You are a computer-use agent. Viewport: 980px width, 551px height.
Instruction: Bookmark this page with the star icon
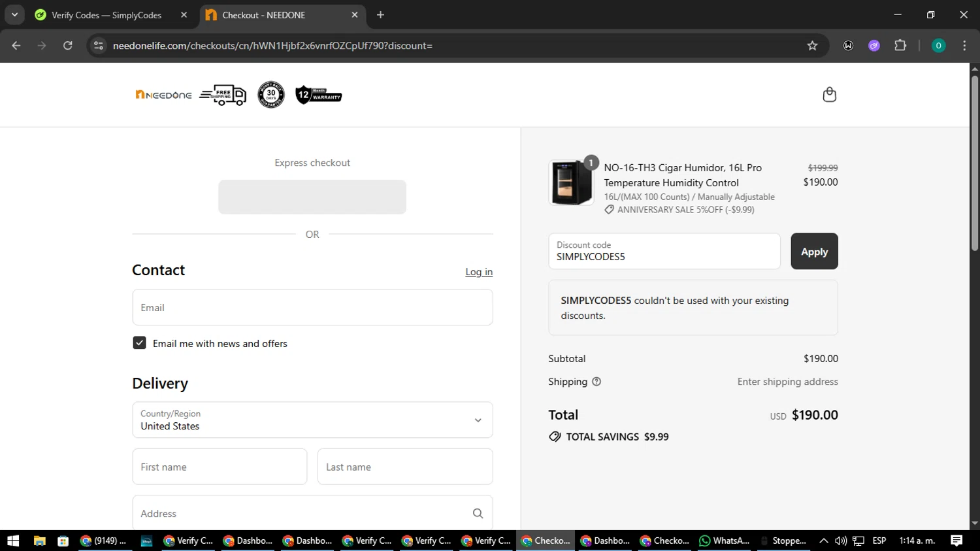tap(812, 46)
